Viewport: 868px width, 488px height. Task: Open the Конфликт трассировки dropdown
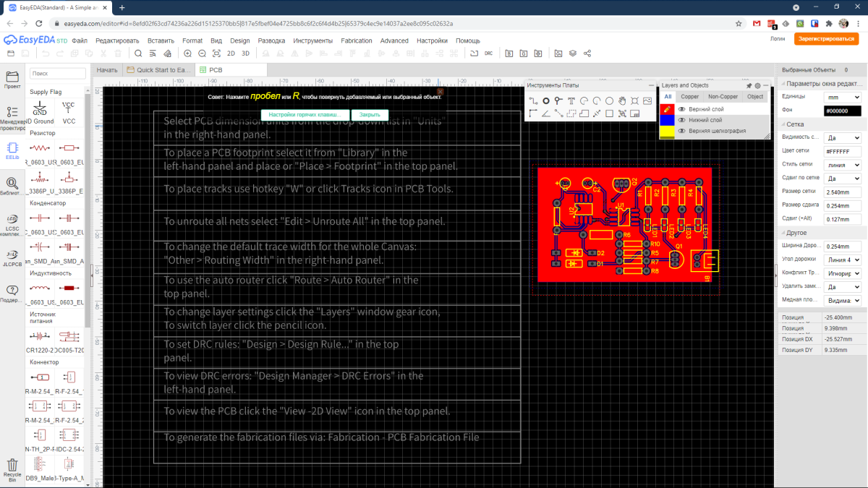[843, 273]
